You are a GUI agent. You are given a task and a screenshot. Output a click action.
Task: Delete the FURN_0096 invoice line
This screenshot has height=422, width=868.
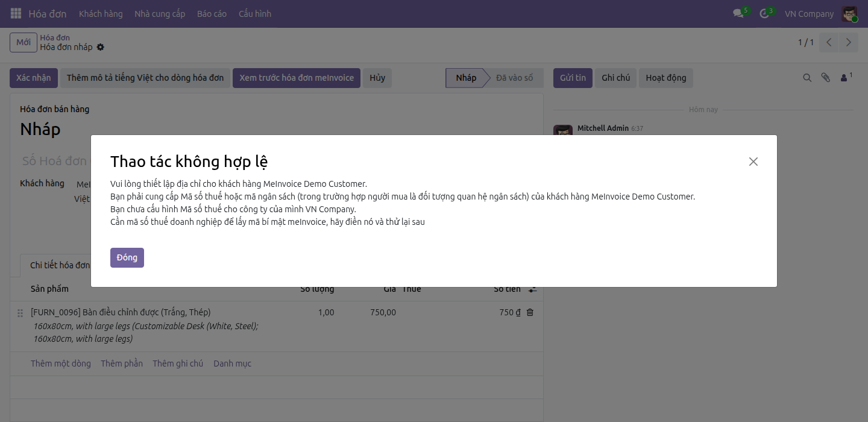coord(530,312)
